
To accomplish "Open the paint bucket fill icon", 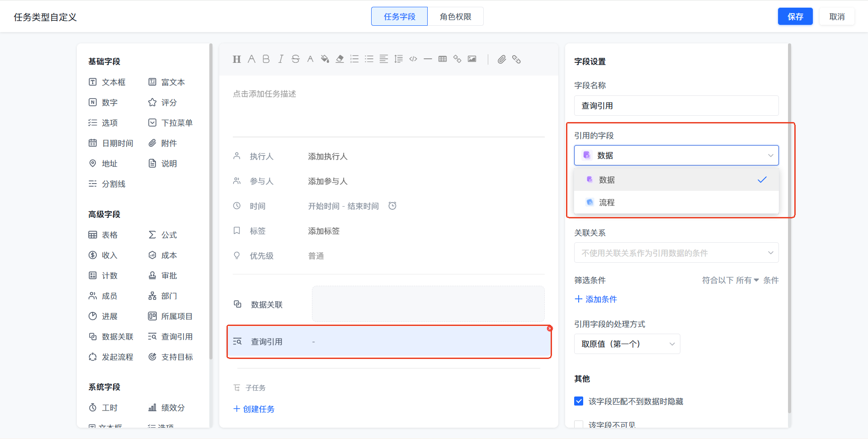I will coord(325,59).
